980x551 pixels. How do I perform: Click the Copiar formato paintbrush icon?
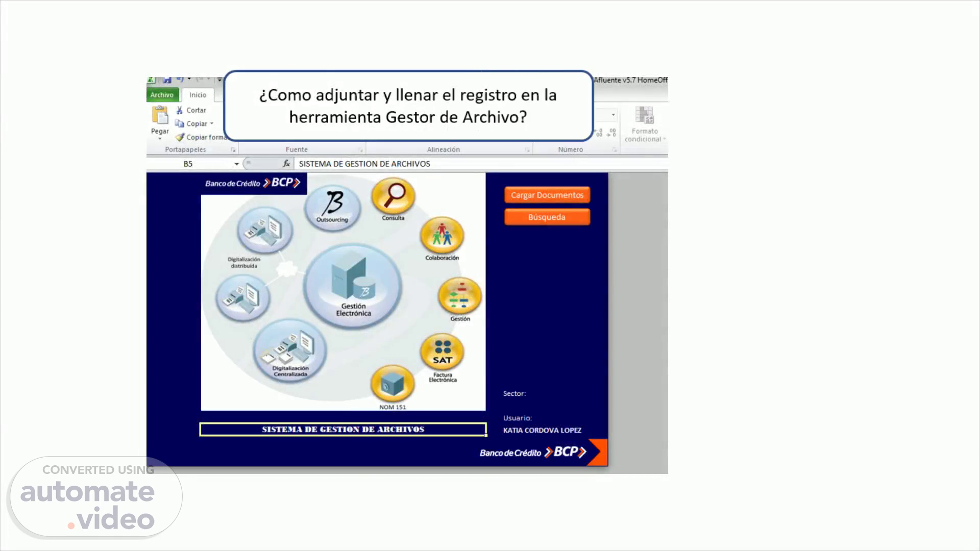[180, 137]
